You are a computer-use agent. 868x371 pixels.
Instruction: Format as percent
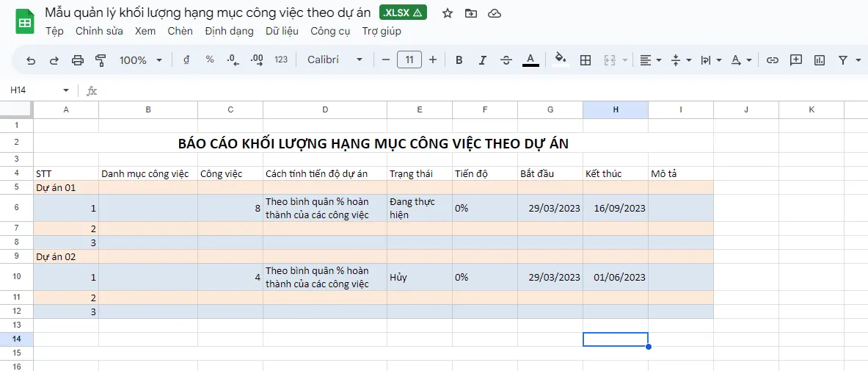pyautogui.click(x=210, y=60)
